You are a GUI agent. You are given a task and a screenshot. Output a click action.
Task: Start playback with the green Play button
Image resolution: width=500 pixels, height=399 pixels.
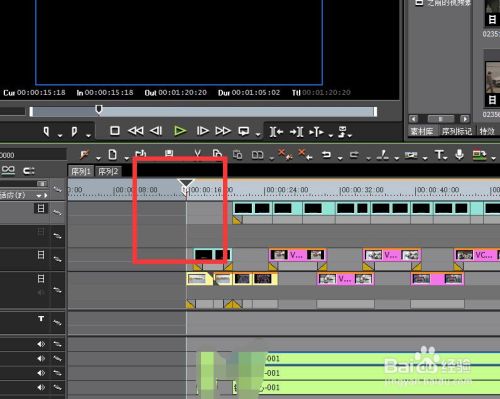coord(180,131)
